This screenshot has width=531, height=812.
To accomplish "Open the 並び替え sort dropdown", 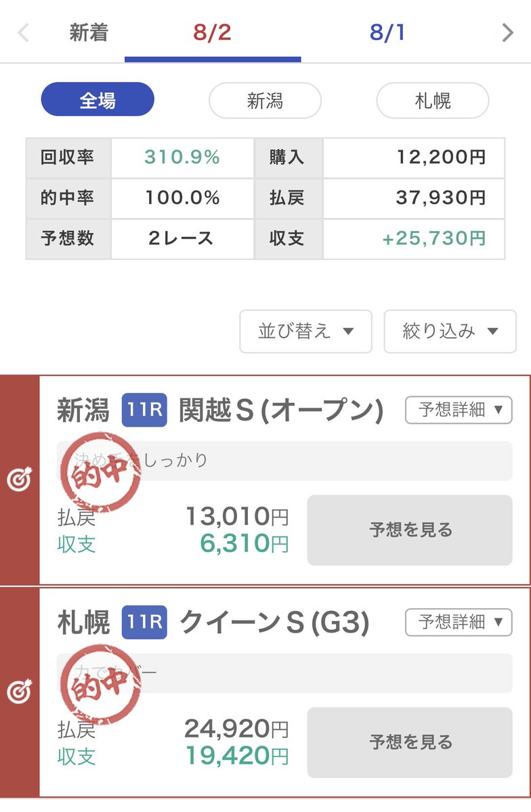I will 305,331.
